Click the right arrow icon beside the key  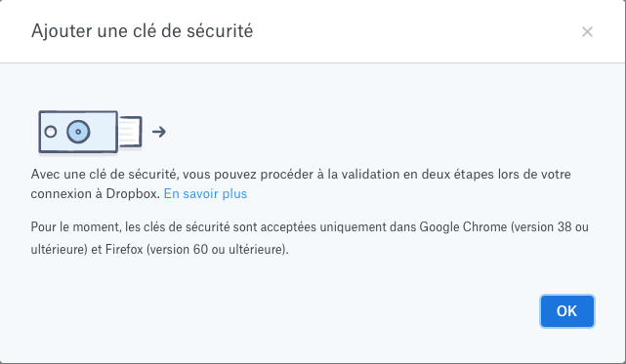tap(159, 132)
